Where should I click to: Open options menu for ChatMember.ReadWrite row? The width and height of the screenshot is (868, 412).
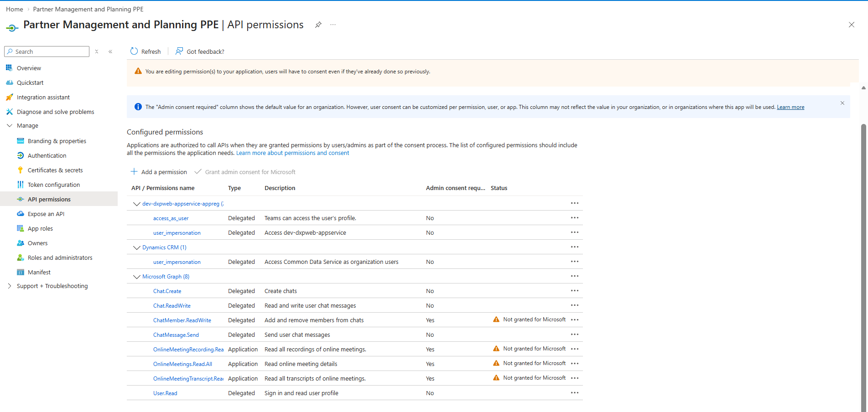[575, 320]
